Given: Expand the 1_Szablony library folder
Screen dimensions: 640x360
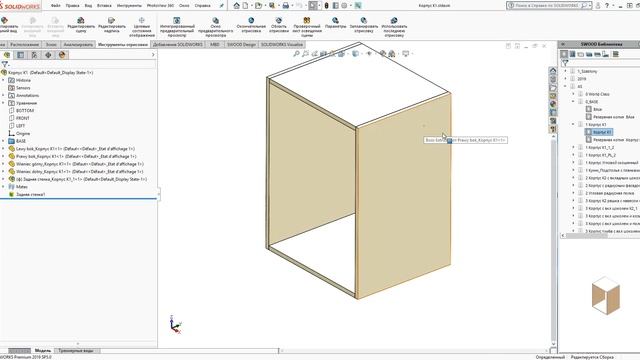Looking at the screenshot, I should click(566, 71).
